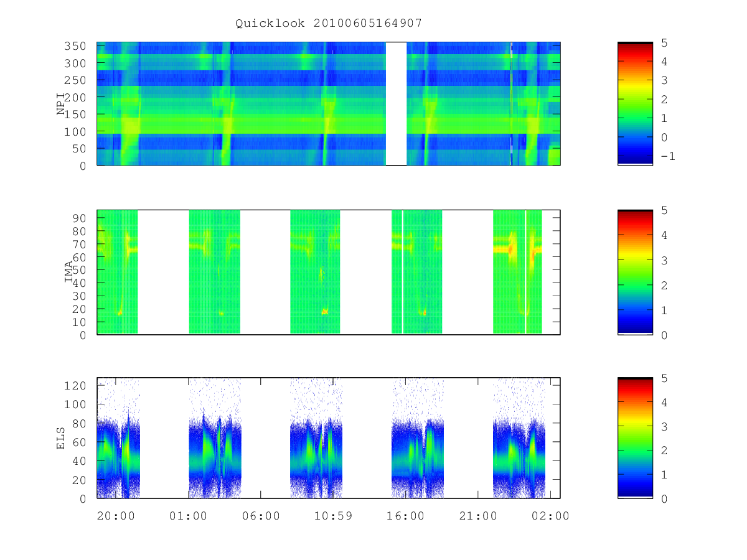The image size is (747, 560).
Task: Click the Quicklook 20100605164907 plot title
Action: (329, 23)
